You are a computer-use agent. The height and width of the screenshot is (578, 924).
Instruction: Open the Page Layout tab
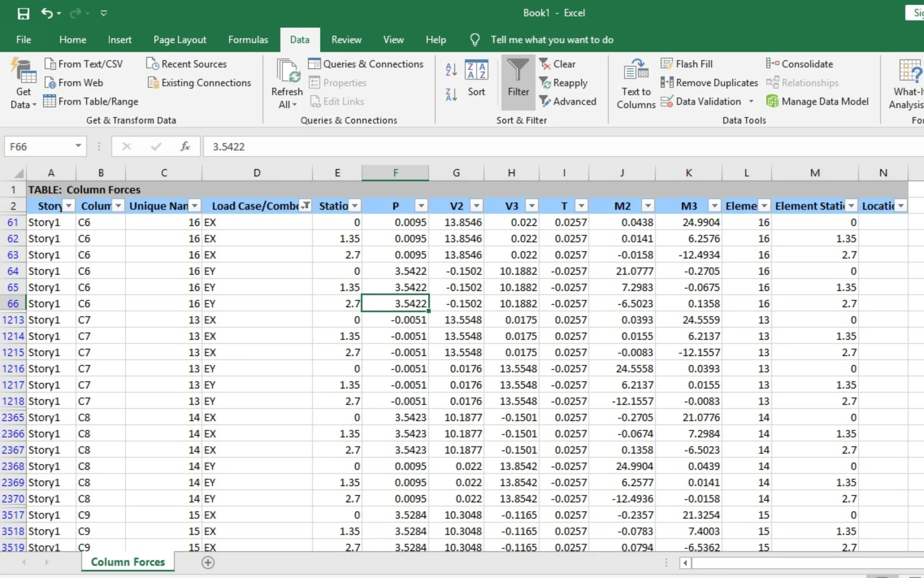pos(180,40)
